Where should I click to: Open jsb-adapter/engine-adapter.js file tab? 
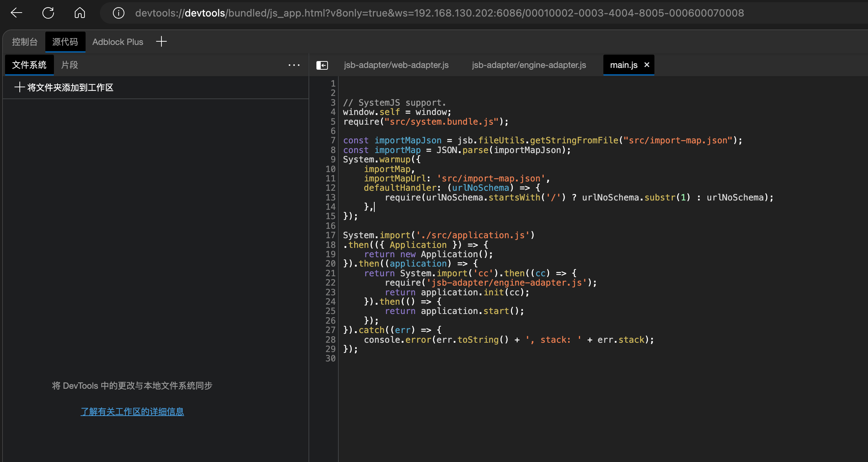[x=529, y=65]
